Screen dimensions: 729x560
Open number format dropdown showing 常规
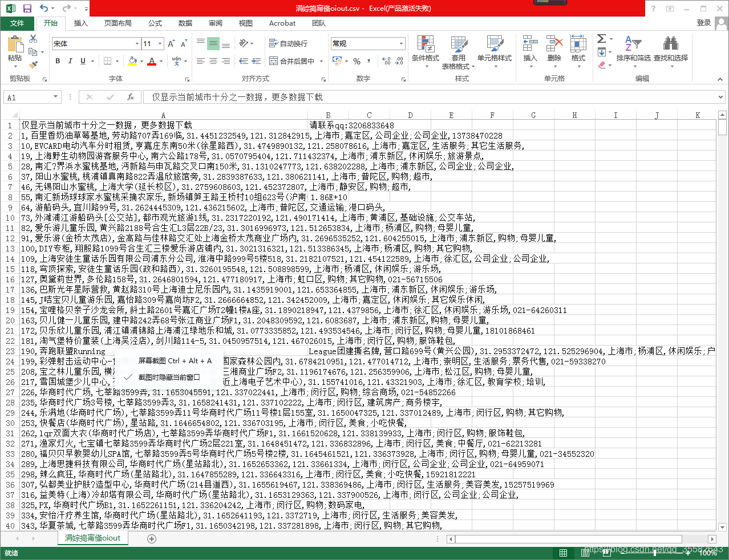pos(401,44)
